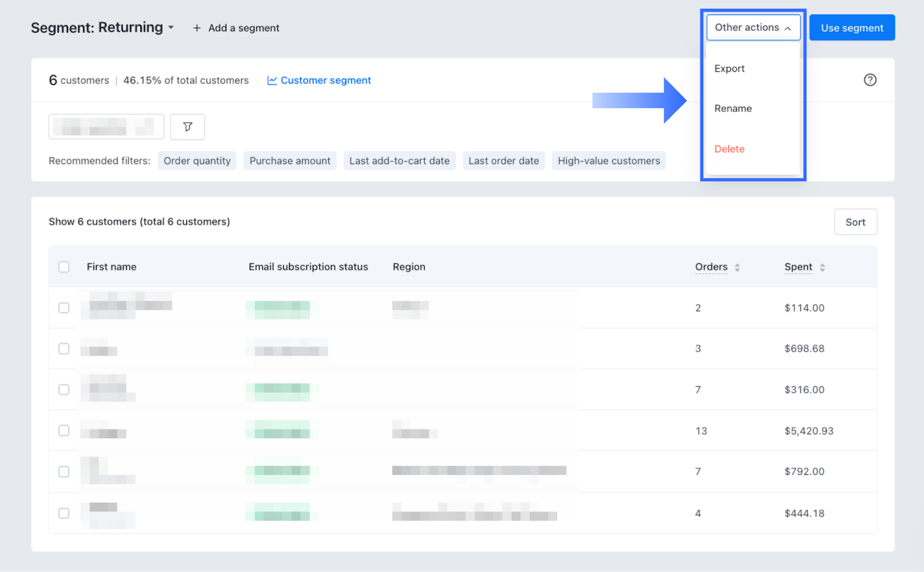Toggle the select-all checkbox in table header
924x572 pixels.
[64, 267]
